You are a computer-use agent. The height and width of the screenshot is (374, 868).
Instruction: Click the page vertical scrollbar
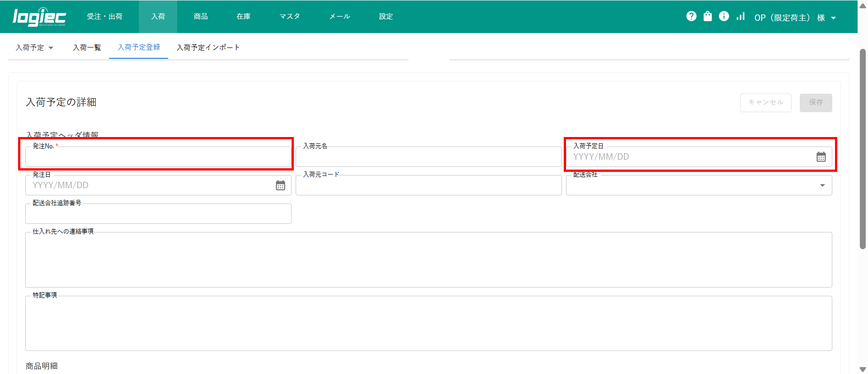863,149
